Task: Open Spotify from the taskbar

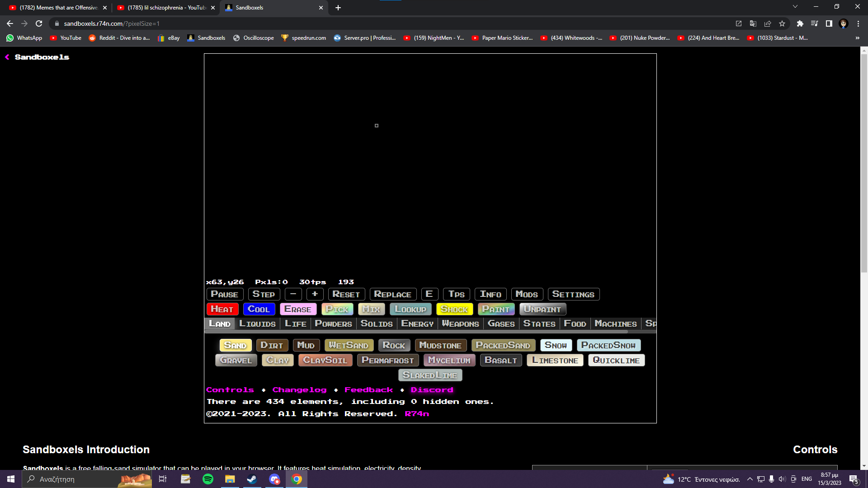Action: coord(208,479)
